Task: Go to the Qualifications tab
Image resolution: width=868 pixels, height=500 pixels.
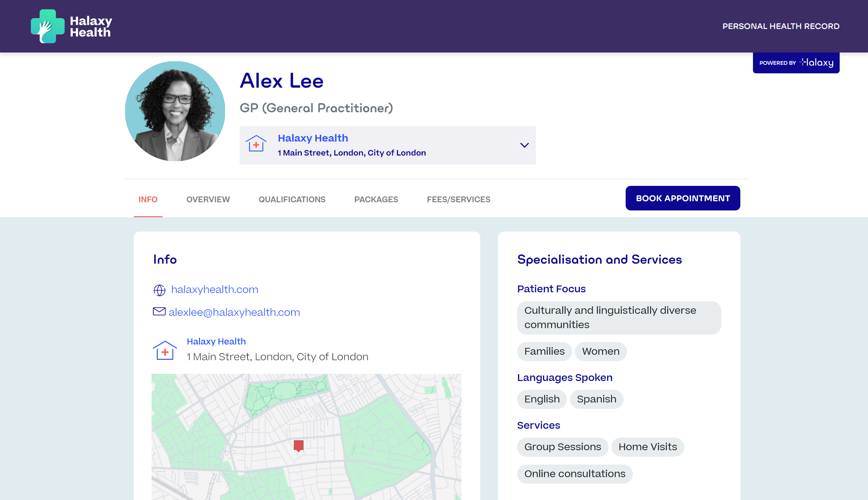Action: (x=292, y=200)
